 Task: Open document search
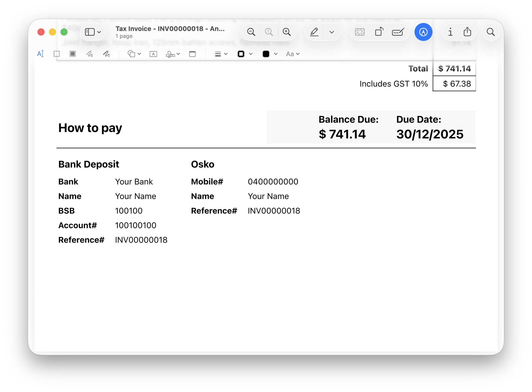click(490, 32)
